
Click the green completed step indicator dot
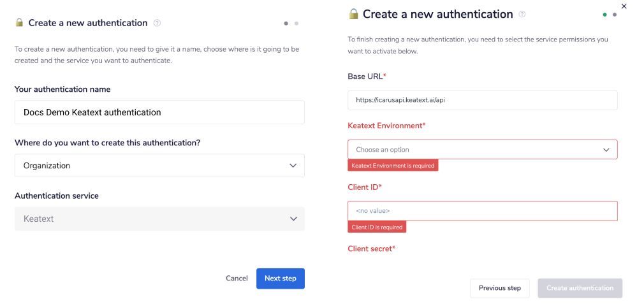pos(604,14)
